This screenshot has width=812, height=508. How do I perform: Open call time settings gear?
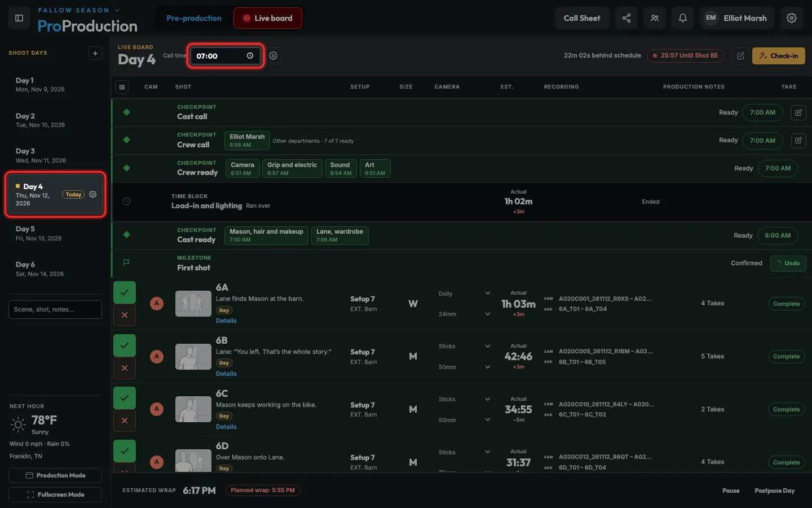[x=273, y=56]
